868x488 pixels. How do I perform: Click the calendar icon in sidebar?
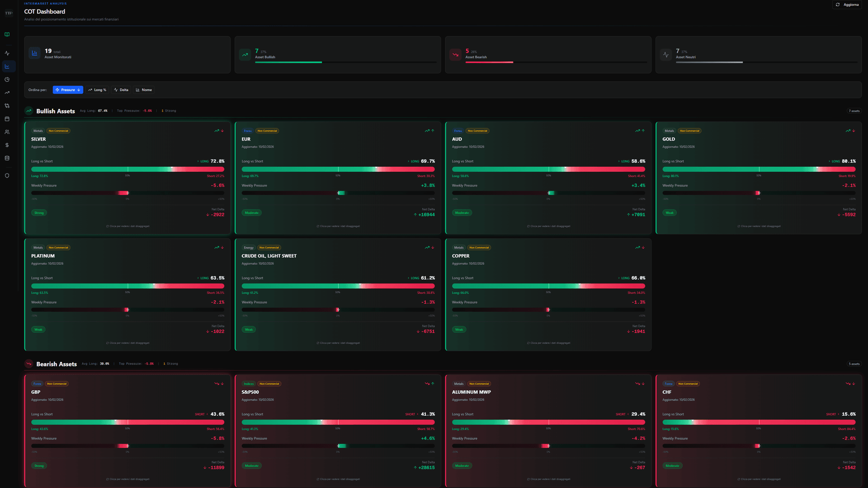[7, 119]
